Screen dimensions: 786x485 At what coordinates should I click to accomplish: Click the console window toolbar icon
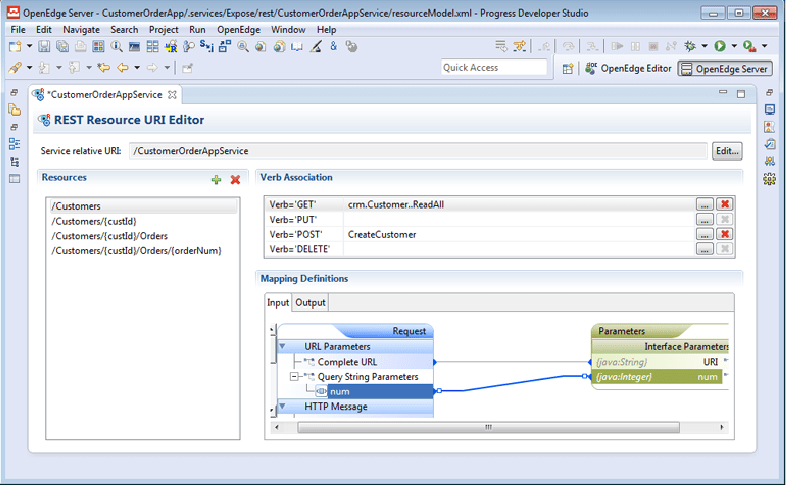tap(134, 47)
